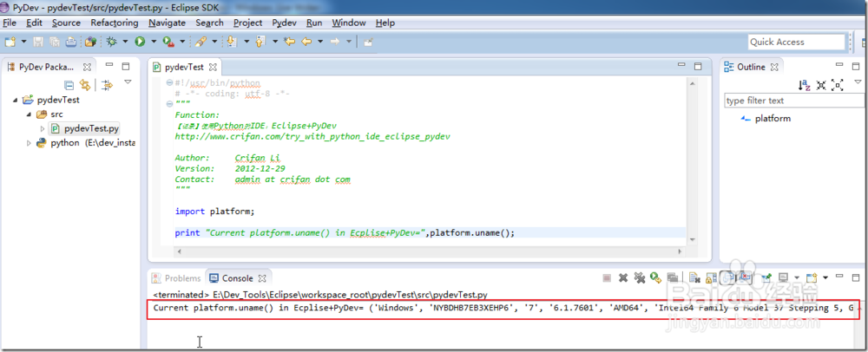Click Expand All icon in Outline
The height and width of the screenshot is (352, 868).
[x=837, y=85]
